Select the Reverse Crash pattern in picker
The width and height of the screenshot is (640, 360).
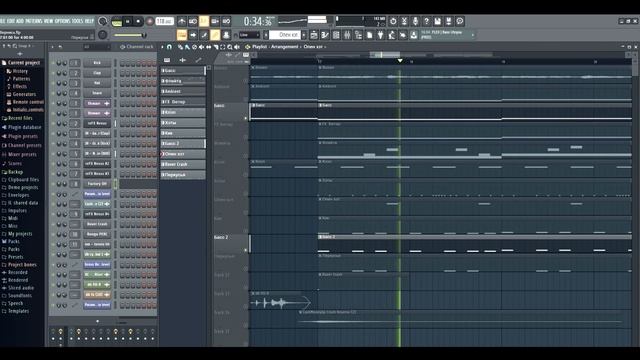(x=183, y=164)
